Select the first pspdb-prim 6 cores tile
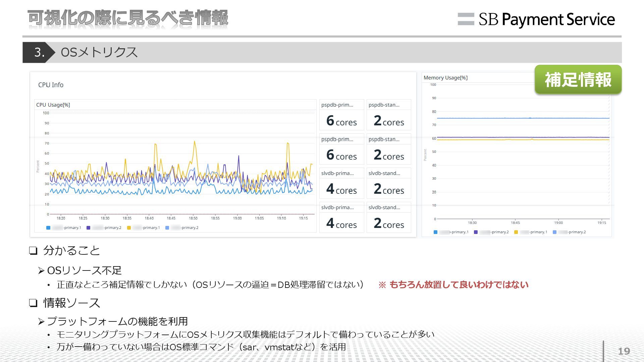 tap(341, 115)
